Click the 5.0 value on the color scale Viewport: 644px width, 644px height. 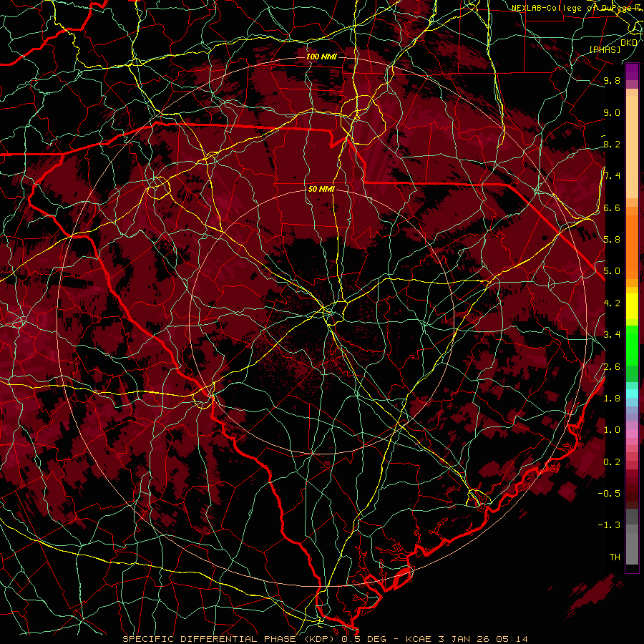pyautogui.click(x=612, y=271)
